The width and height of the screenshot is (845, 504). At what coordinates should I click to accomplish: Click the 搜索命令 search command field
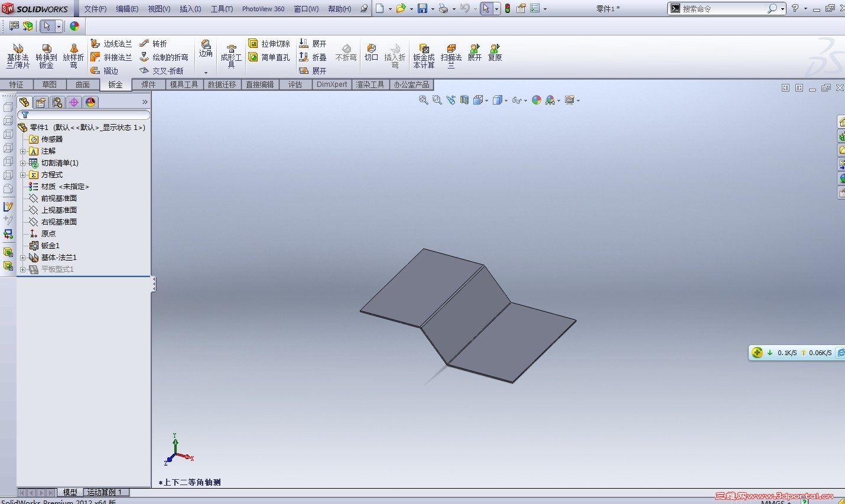tap(723, 9)
